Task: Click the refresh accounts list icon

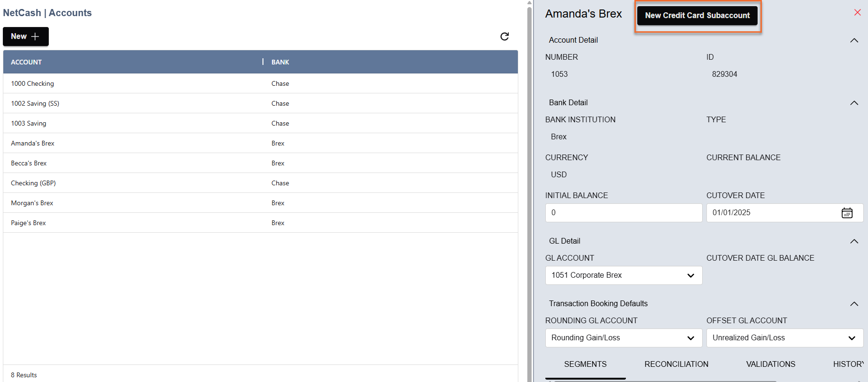Action: (x=505, y=36)
